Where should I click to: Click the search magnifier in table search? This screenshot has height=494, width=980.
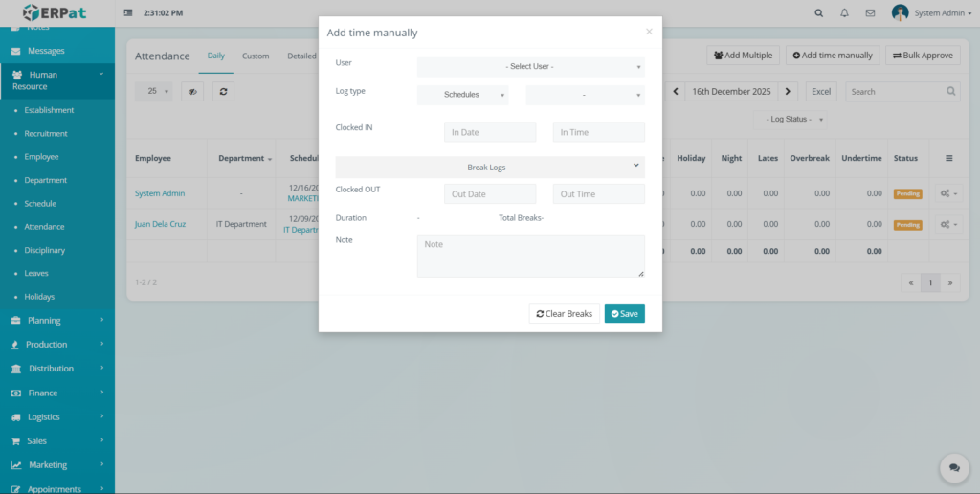tap(950, 91)
